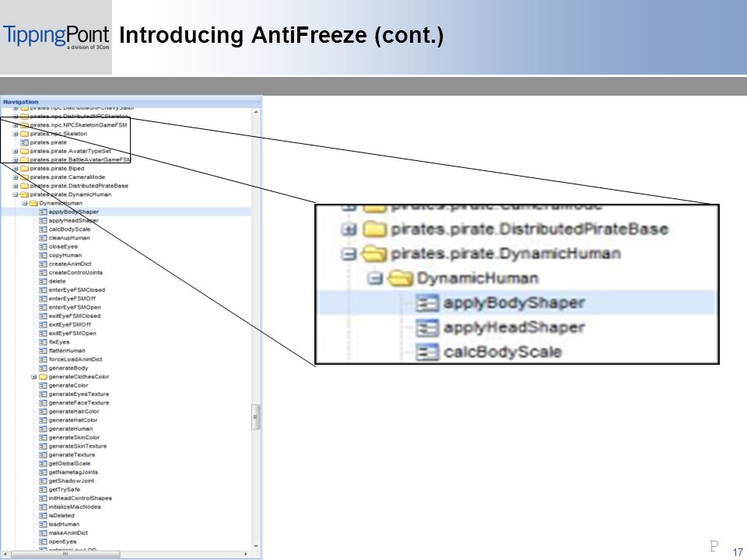Click the generateColor function icon
Image resolution: width=747 pixels, height=560 pixels.
[43, 386]
